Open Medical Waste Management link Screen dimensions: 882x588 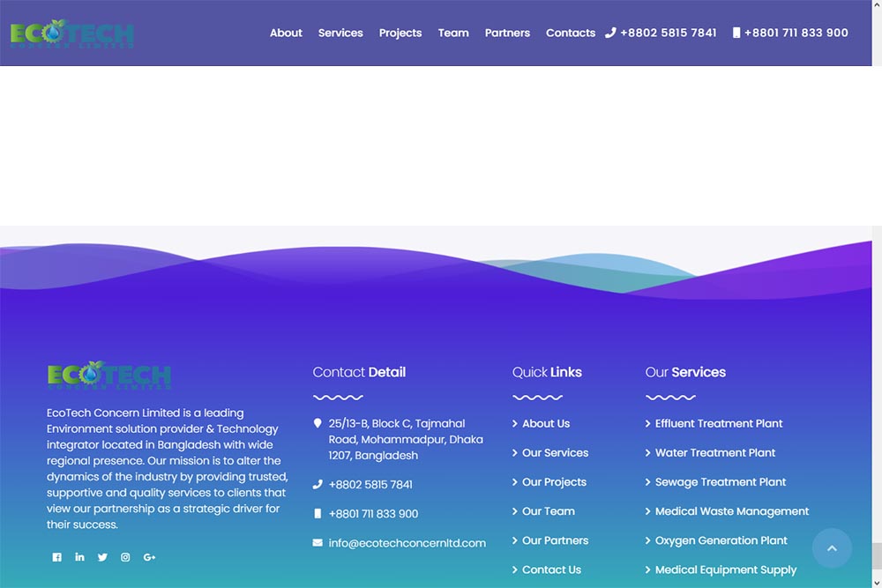(731, 511)
